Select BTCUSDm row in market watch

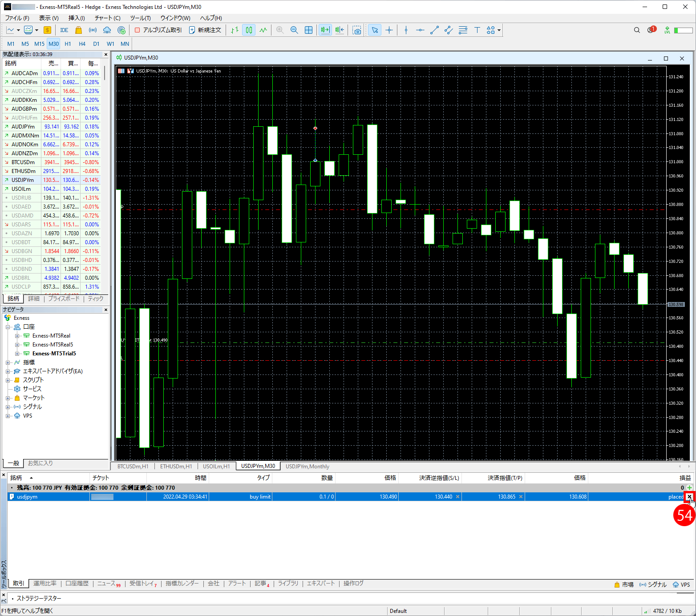click(23, 162)
